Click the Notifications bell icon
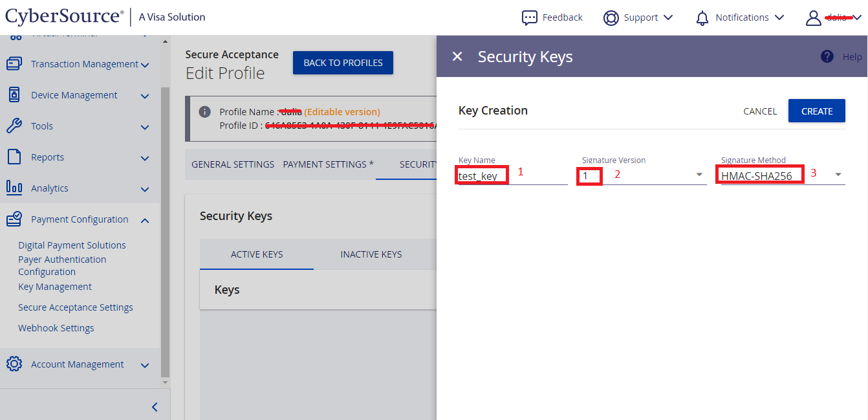This screenshot has width=868, height=420. click(702, 18)
